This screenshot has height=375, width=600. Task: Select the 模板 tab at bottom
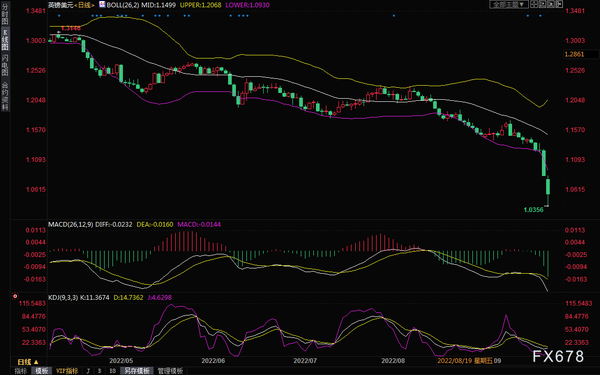[x=42, y=371]
